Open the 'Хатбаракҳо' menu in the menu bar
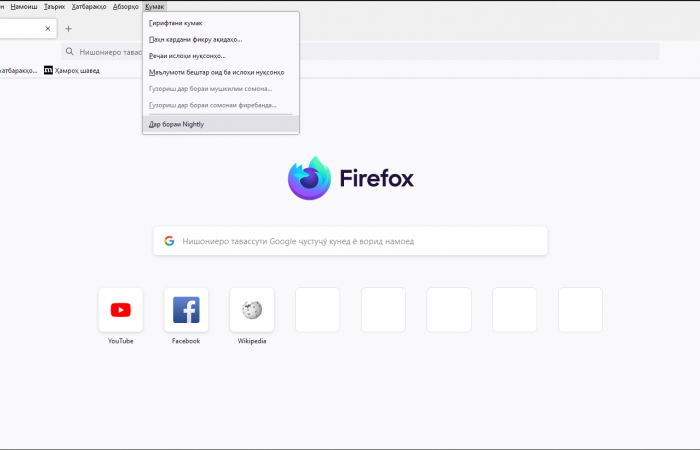The image size is (700, 450). [89, 7]
